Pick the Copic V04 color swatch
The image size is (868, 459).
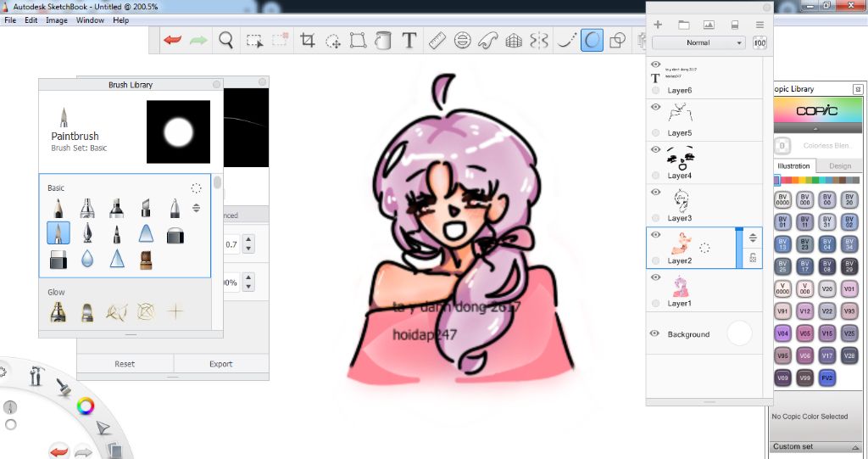[782, 333]
